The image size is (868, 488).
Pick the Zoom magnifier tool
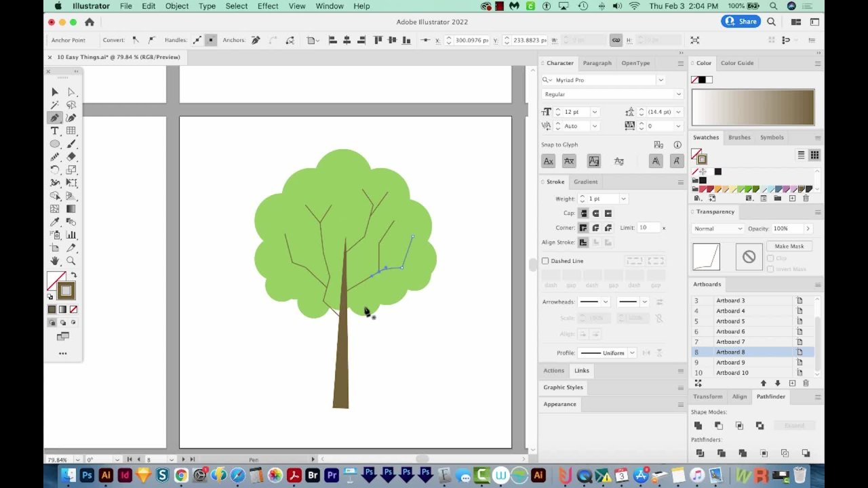click(71, 261)
